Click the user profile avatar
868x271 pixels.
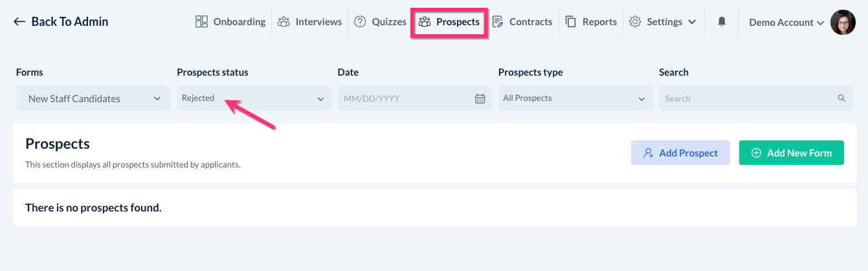tap(843, 22)
